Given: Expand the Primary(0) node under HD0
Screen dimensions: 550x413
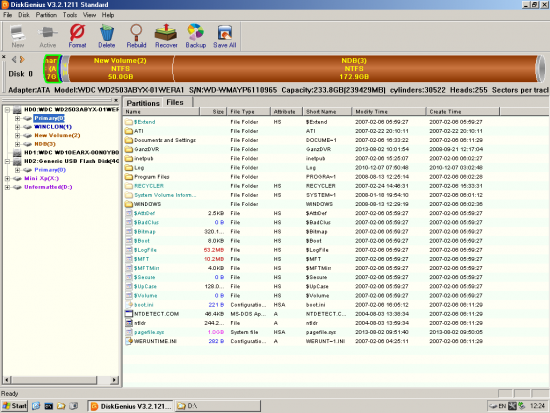Looking at the screenshot, I should pyautogui.click(x=17, y=118).
